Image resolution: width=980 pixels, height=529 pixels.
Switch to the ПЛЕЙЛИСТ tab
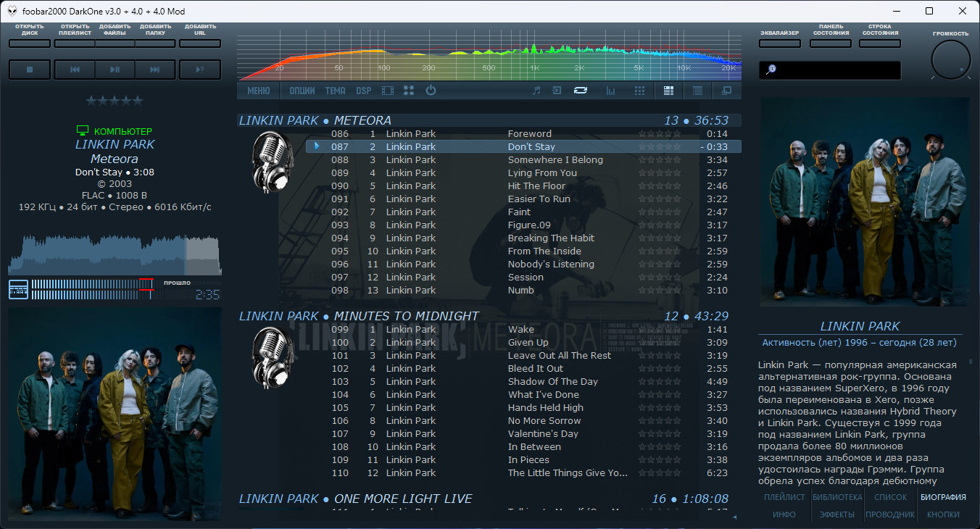(784, 497)
